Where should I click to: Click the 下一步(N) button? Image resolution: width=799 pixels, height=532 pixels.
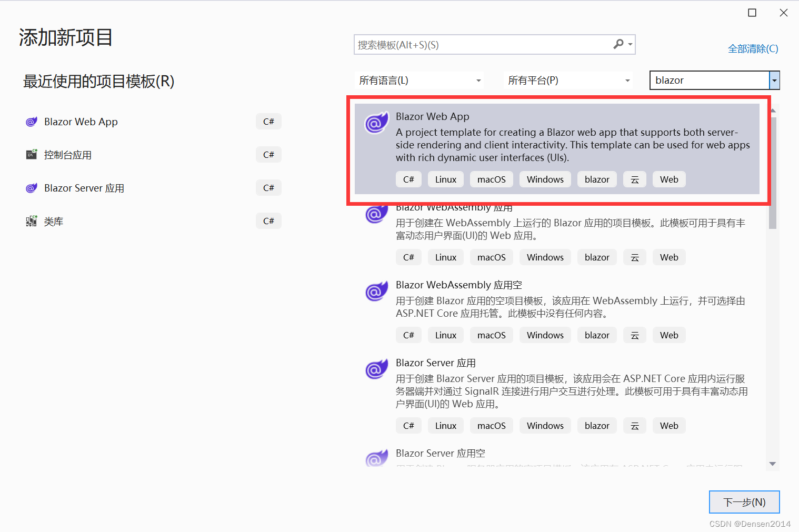pos(744,502)
